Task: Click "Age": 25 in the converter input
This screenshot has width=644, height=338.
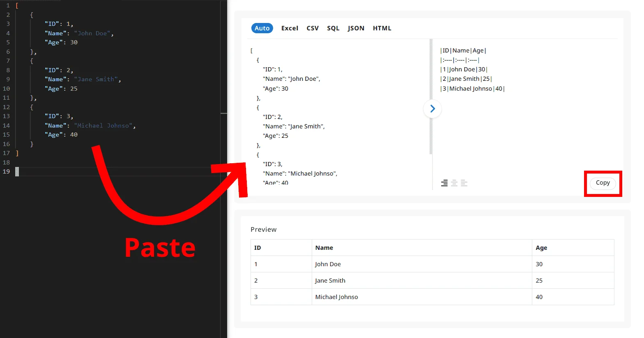Action: (276, 136)
